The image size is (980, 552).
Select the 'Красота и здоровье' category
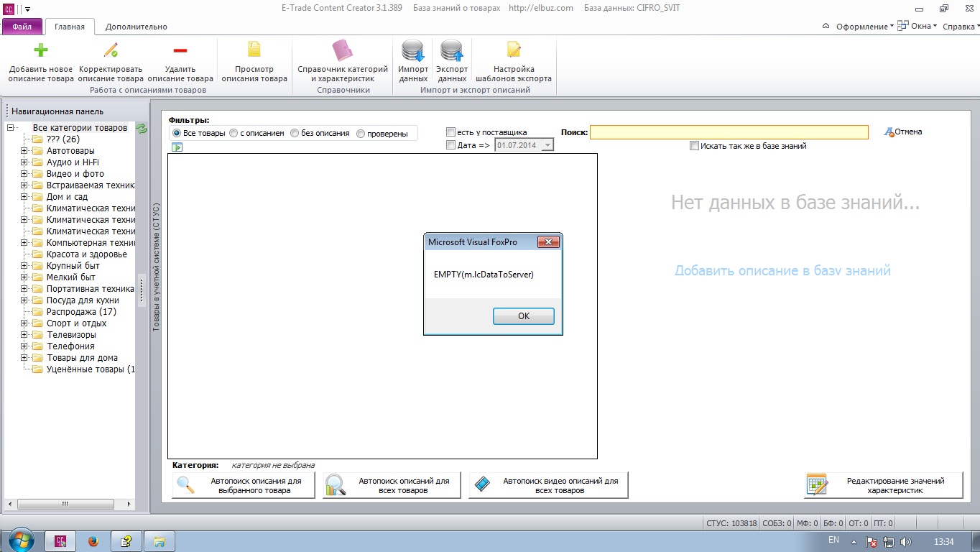[x=86, y=254]
